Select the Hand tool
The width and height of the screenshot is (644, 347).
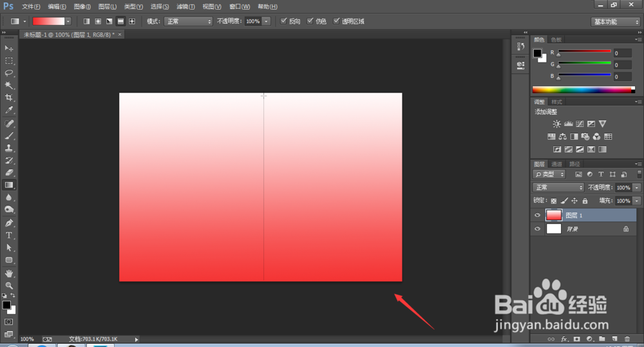point(8,274)
